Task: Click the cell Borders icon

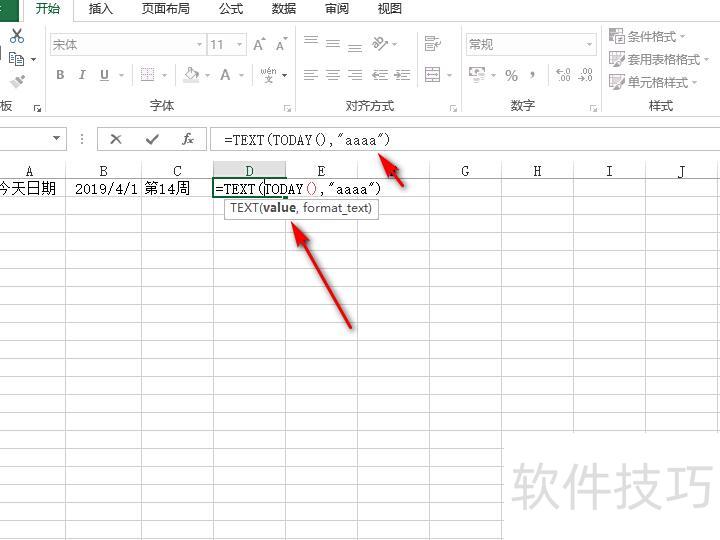Action: coord(147,74)
